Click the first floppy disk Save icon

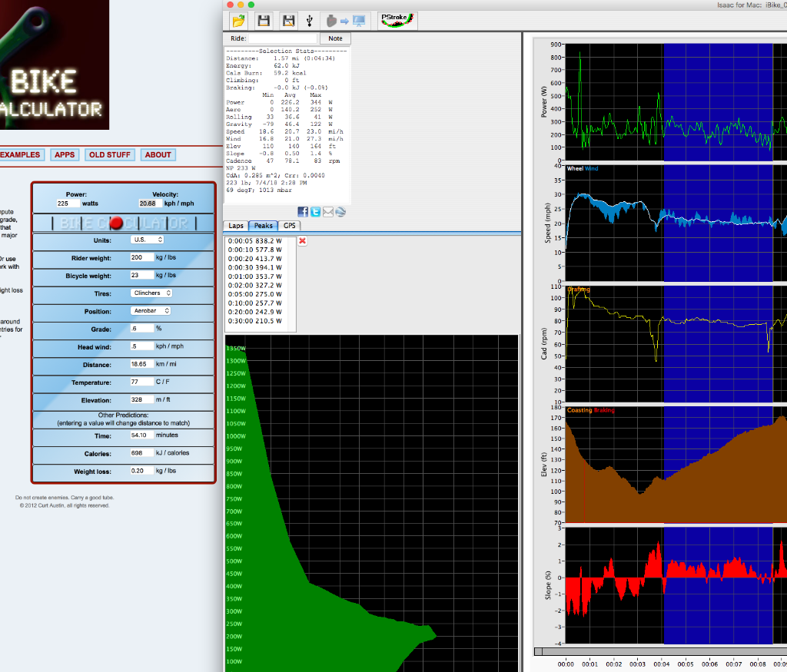(x=264, y=21)
